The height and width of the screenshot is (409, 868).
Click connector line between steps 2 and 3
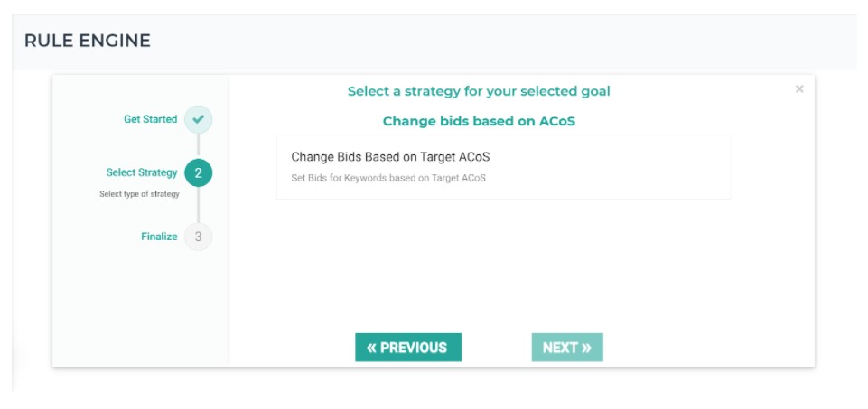click(198, 205)
